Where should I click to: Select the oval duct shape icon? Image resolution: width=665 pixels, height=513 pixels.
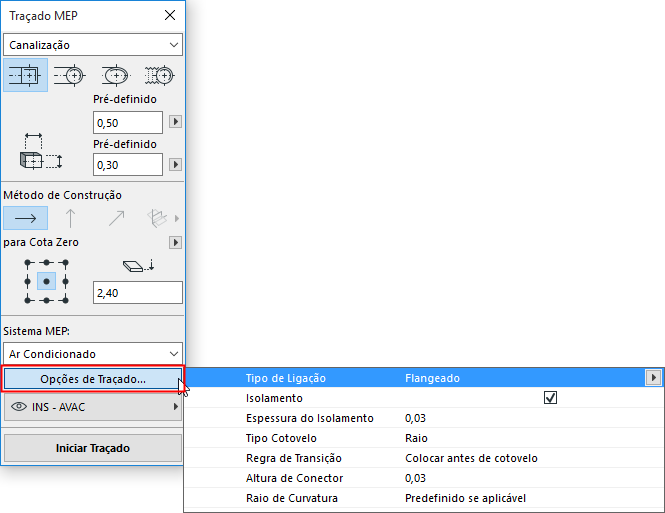(x=116, y=75)
